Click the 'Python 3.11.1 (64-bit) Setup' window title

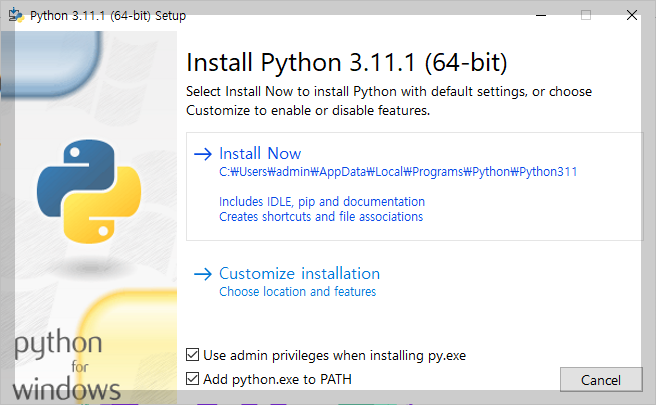[108, 15]
